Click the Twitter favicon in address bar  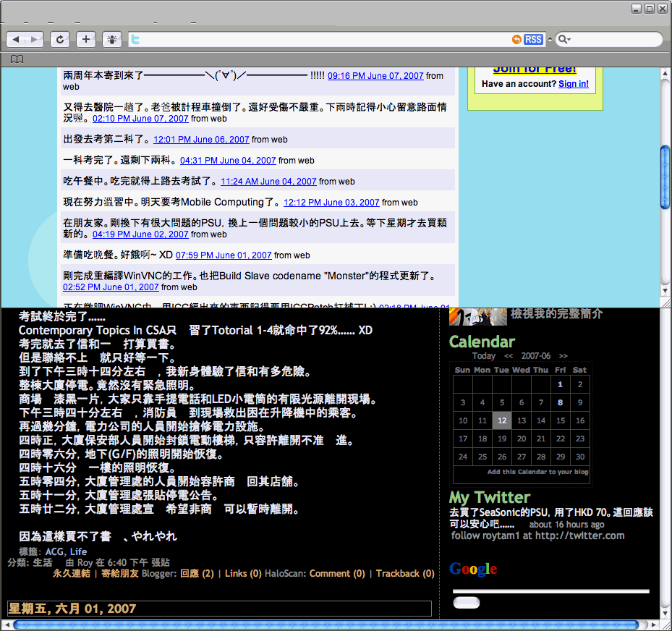[x=135, y=40]
